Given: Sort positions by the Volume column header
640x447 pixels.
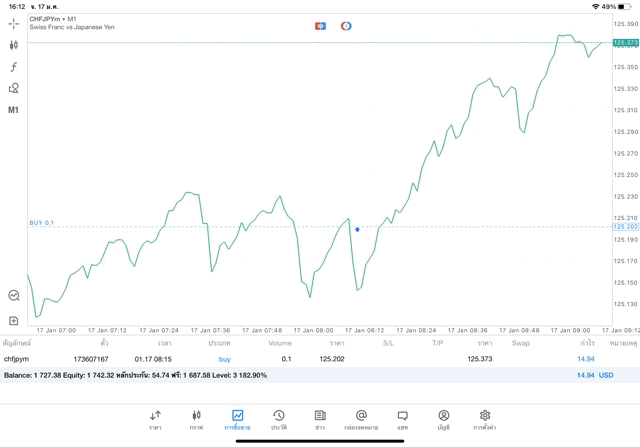Looking at the screenshot, I should (x=280, y=343).
